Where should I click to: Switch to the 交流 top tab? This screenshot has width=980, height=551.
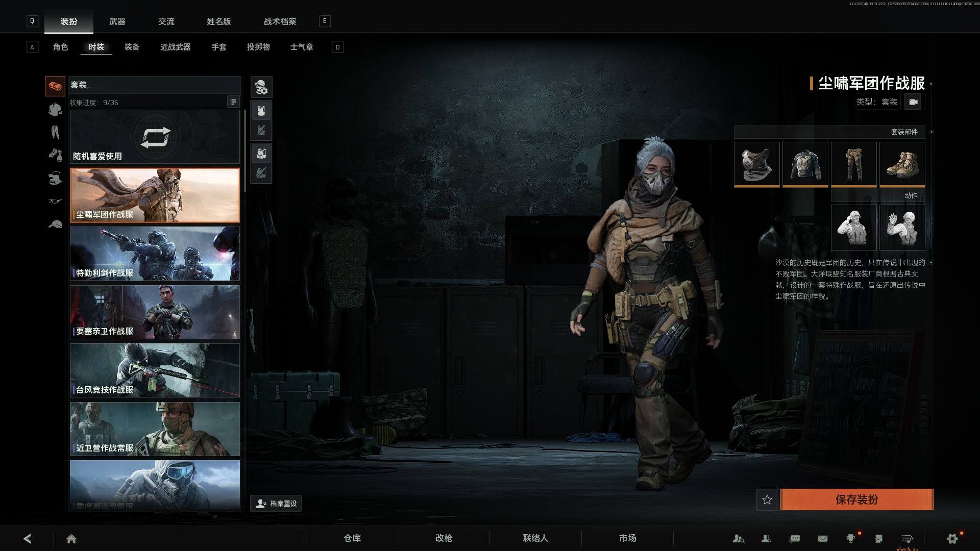tap(166, 21)
